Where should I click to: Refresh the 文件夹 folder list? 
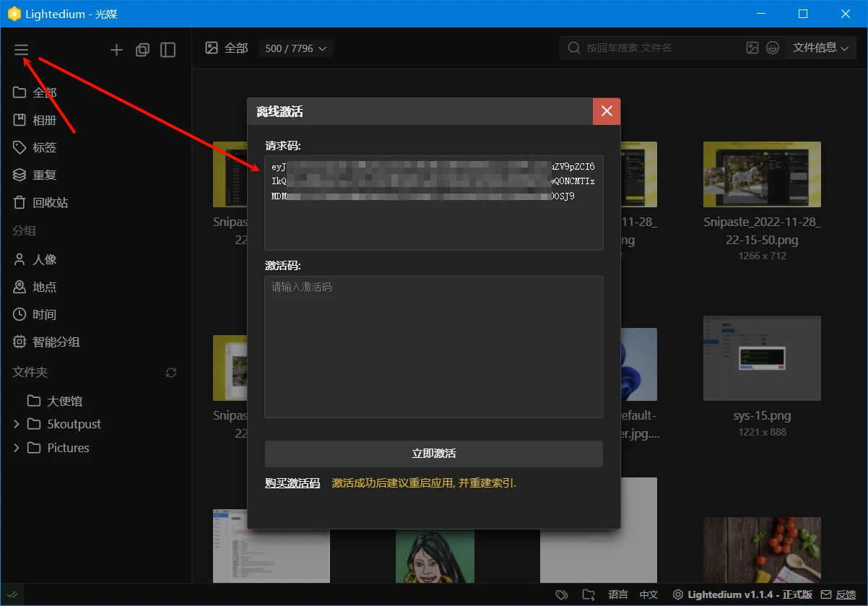tap(171, 373)
